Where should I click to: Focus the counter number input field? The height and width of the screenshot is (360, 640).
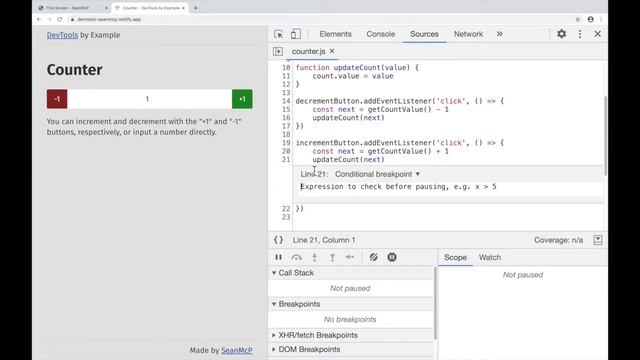coord(149,99)
